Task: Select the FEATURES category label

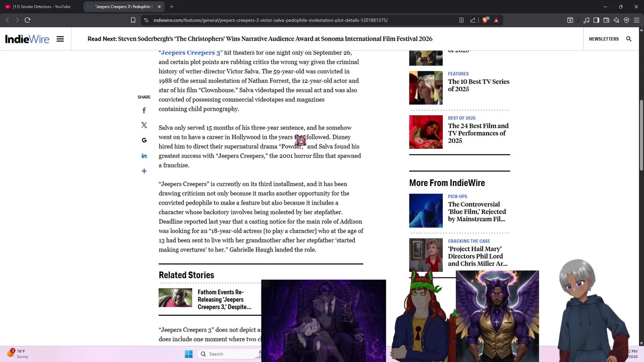Action: pyautogui.click(x=458, y=74)
